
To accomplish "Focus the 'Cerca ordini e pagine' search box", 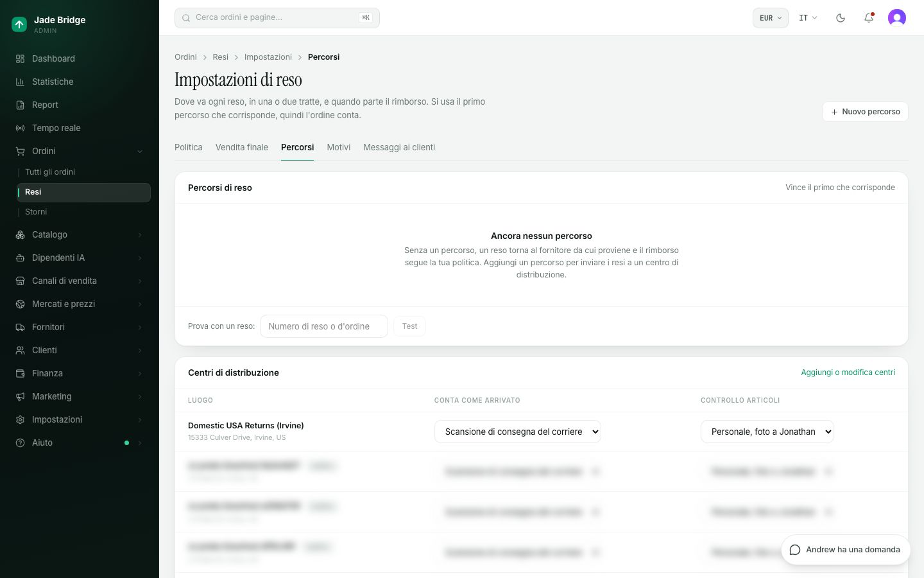I will coord(277,18).
